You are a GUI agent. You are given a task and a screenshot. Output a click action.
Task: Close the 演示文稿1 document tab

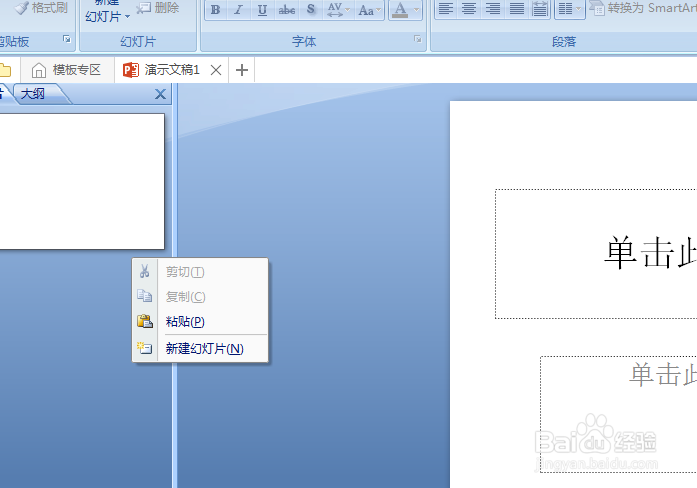216,70
